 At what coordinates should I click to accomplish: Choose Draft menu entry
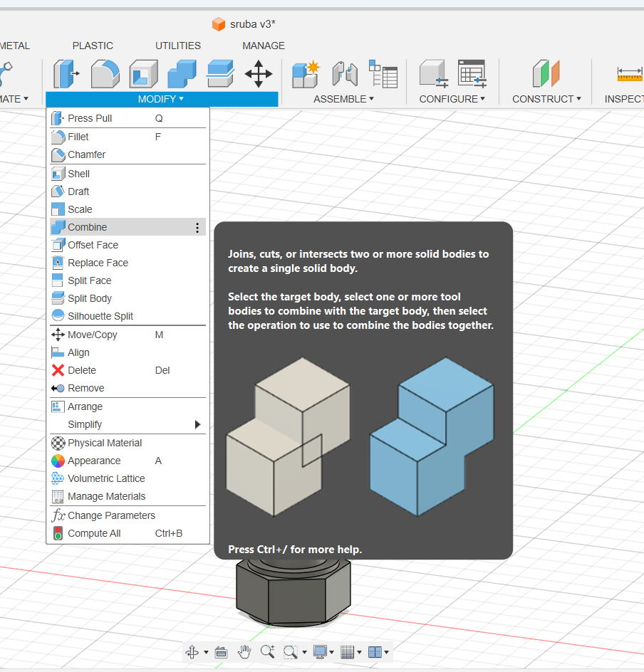pyautogui.click(x=128, y=191)
